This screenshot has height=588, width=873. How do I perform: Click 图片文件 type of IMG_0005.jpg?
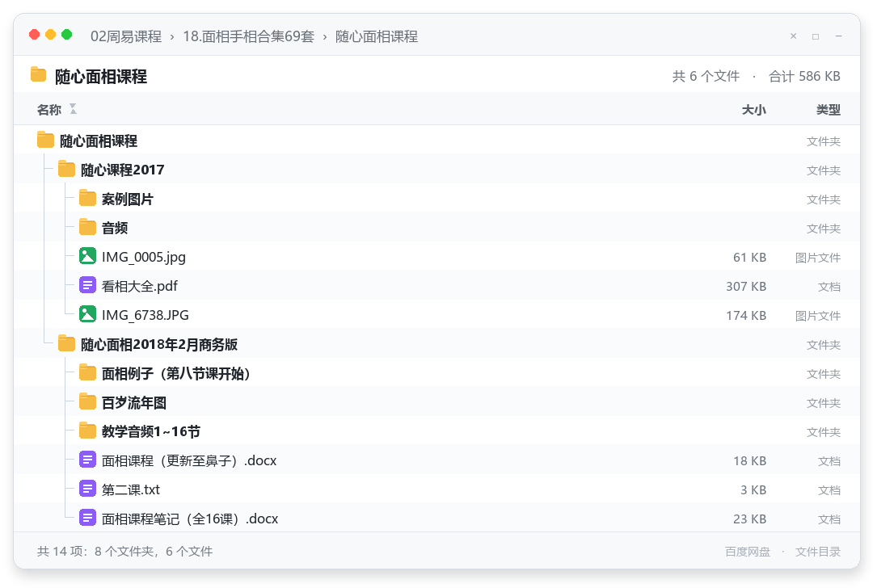click(x=818, y=258)
